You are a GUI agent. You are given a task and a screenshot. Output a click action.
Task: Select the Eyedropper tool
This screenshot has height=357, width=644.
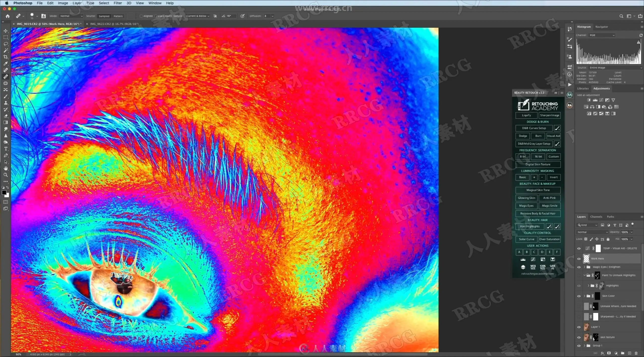pyautogui.click(x=6, y=63)
